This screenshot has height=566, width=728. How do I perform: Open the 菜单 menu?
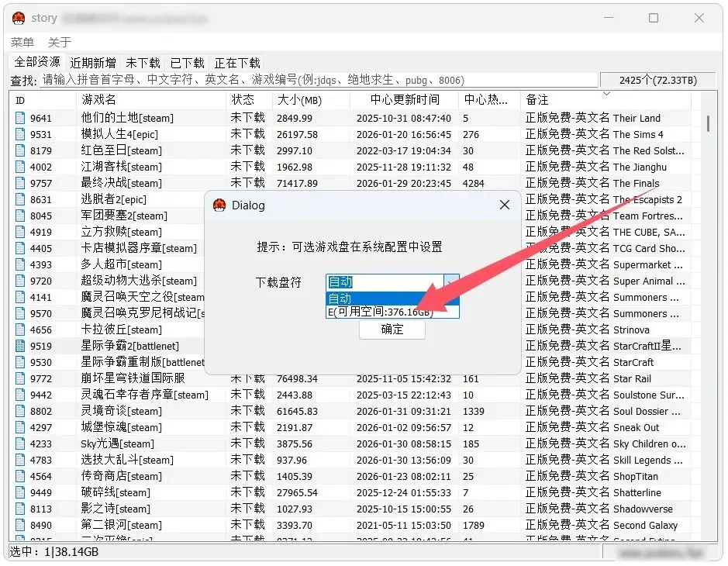[x=22, y=42]
